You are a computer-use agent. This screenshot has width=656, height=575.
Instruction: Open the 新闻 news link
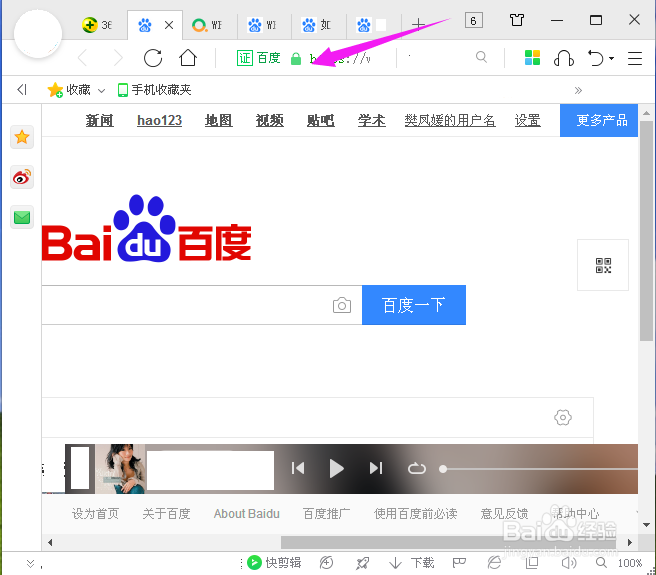coord(100,121)
